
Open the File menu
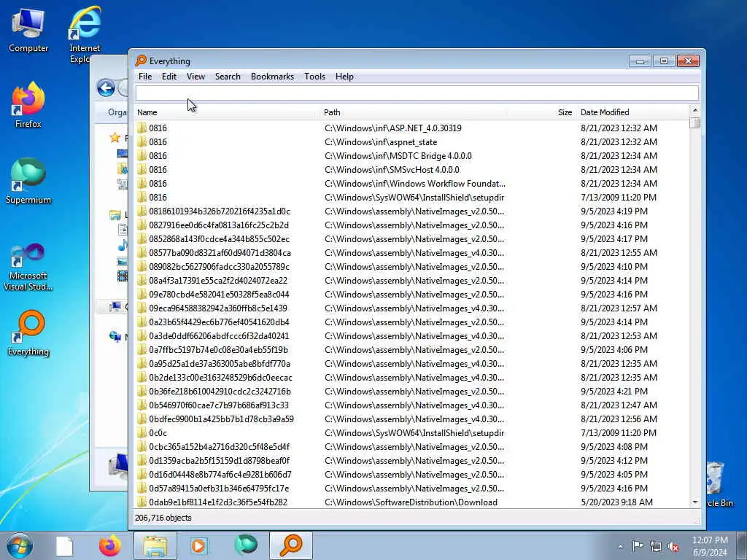pyautogui.click(x=145, y=77)
